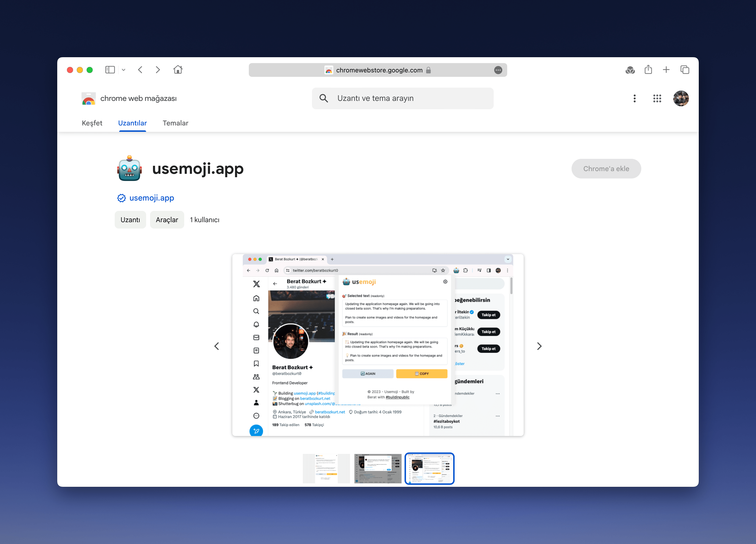Open a new tab with plus icon

[666, 70]
